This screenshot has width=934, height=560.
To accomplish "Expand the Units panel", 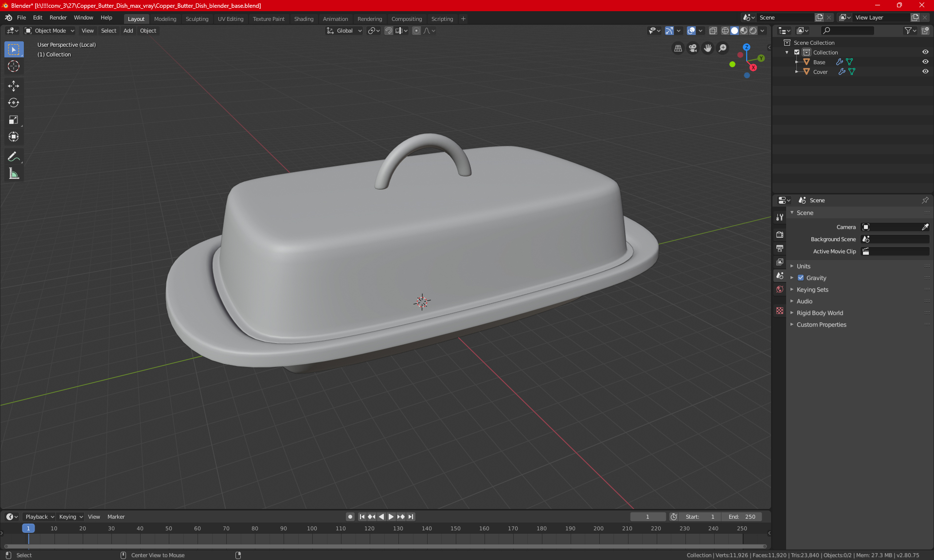I will pyautogui.click(x=804, y=266).
